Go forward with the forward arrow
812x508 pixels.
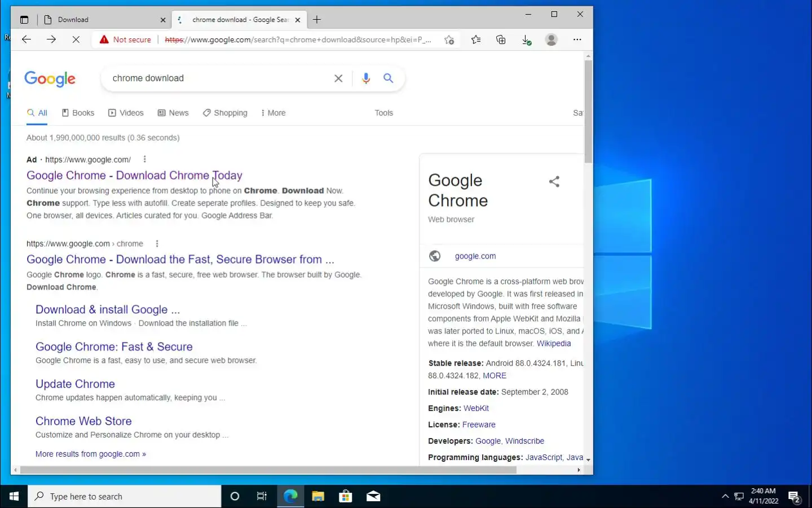pos(51,40)
